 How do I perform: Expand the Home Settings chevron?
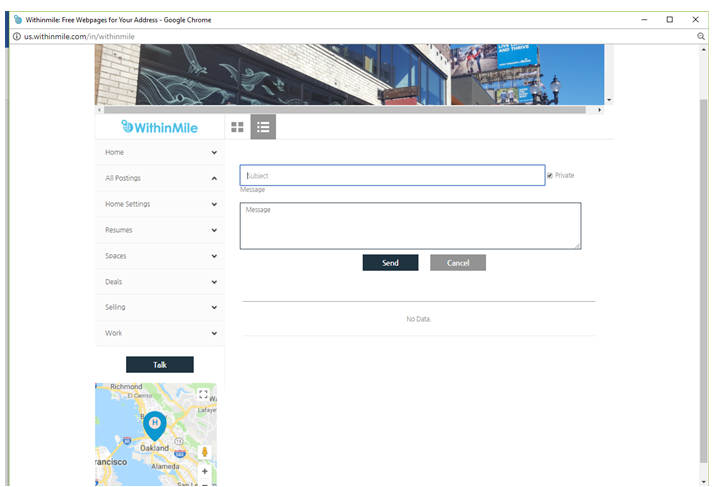coord(214,205)
